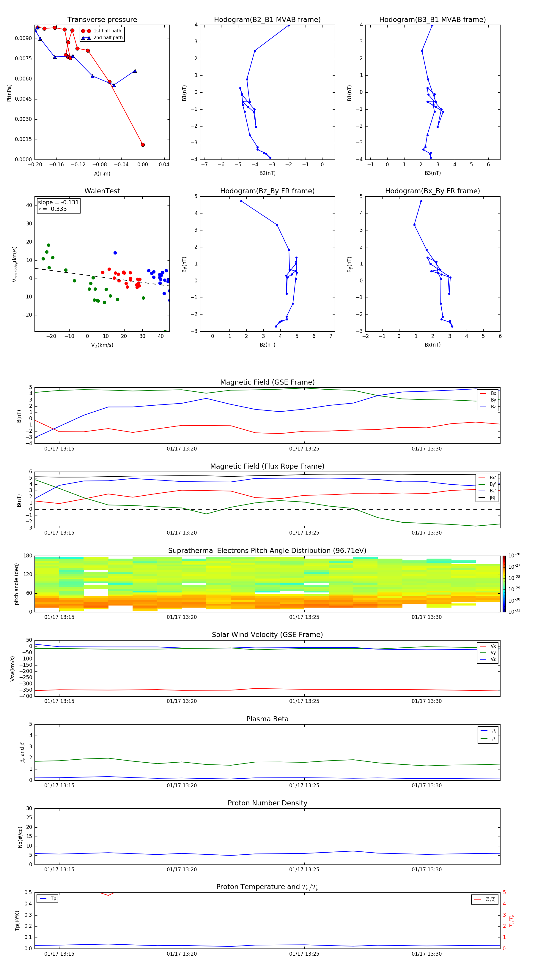Click the 'Hodogram(Bx_By FR frame)' title

click(x=432, y=191)
